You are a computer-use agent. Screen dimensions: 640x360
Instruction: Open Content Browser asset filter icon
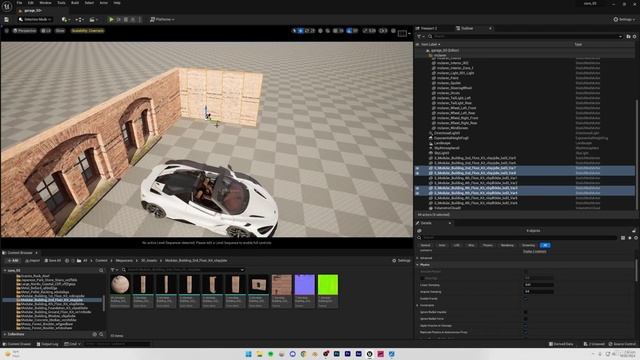pos(113,270)
